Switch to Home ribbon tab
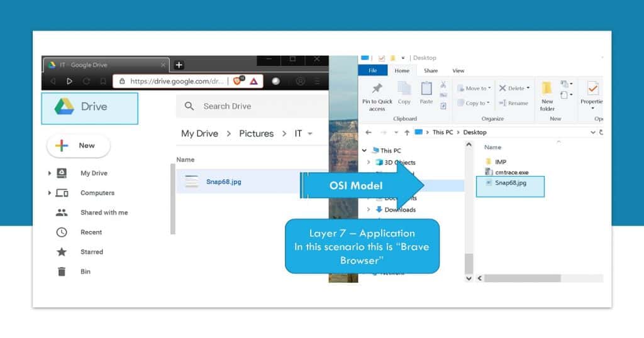 tap(402, 70)
